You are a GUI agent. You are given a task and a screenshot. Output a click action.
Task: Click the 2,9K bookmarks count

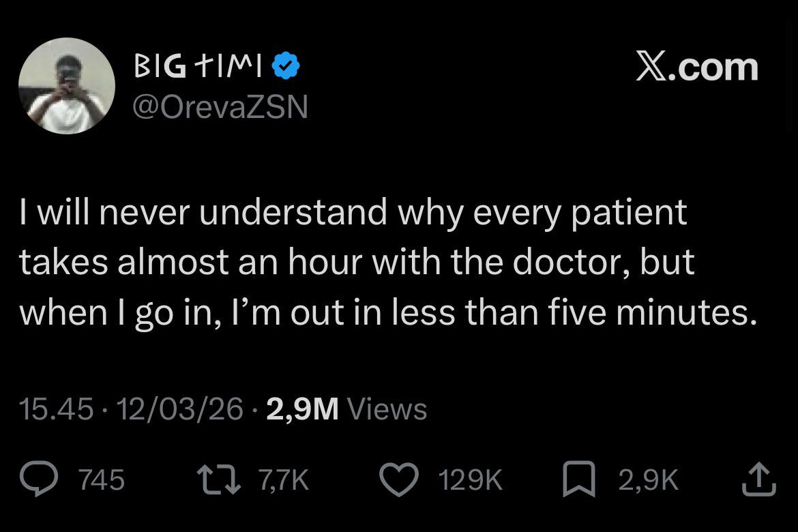(x=648, y=481)
